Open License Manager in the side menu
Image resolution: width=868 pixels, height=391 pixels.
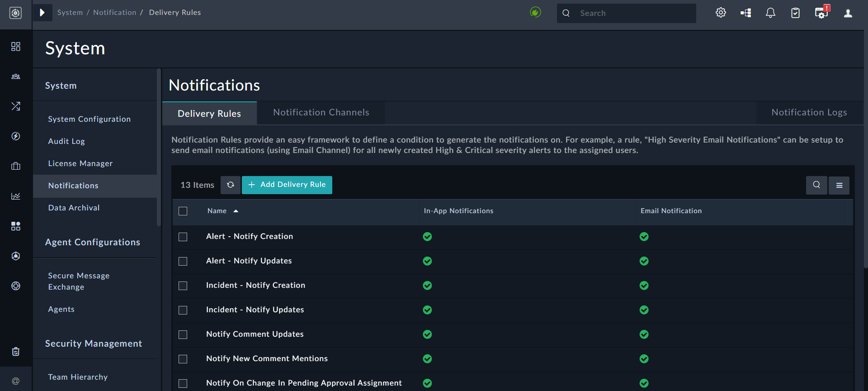point(80,163)
